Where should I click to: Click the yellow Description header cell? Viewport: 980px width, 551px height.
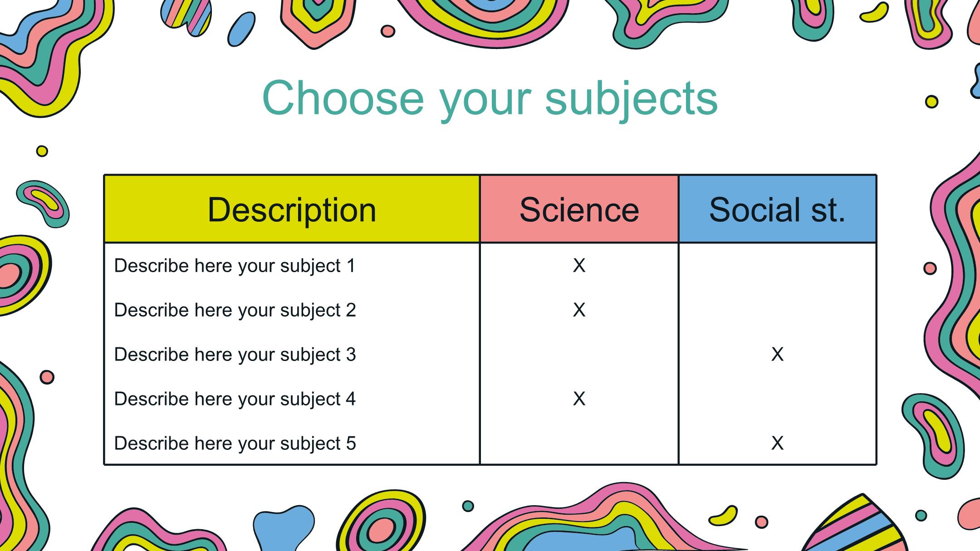click(x=292, y=209)
